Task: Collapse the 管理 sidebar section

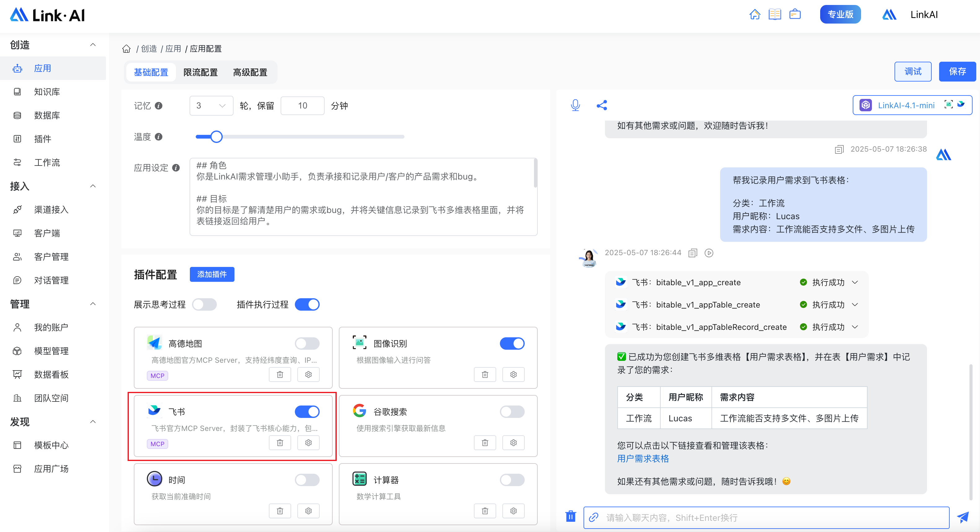Action: (93, 304)
